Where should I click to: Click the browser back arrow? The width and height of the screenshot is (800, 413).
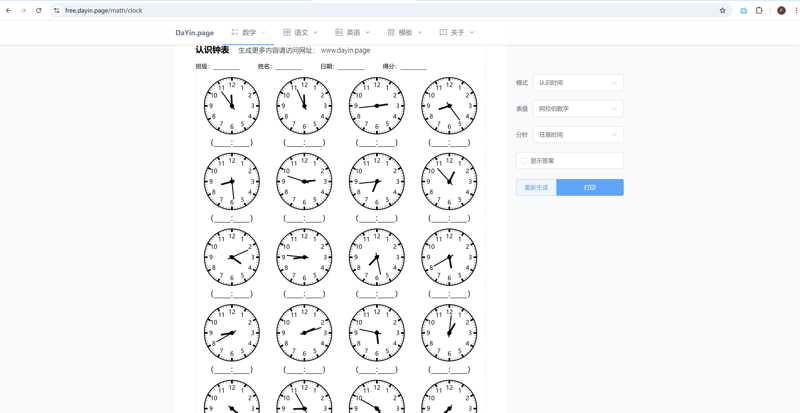pos(9,11)
